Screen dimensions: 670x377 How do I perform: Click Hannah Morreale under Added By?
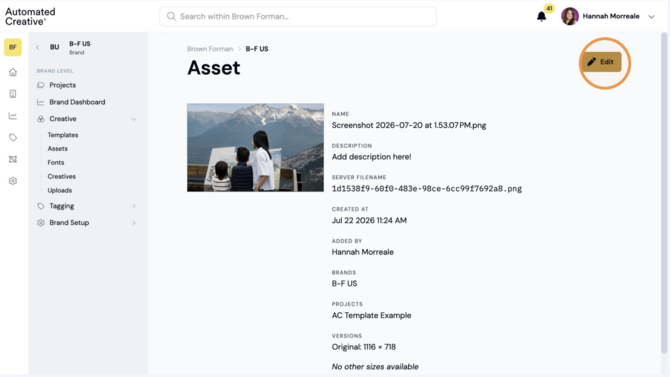[362, 252]
